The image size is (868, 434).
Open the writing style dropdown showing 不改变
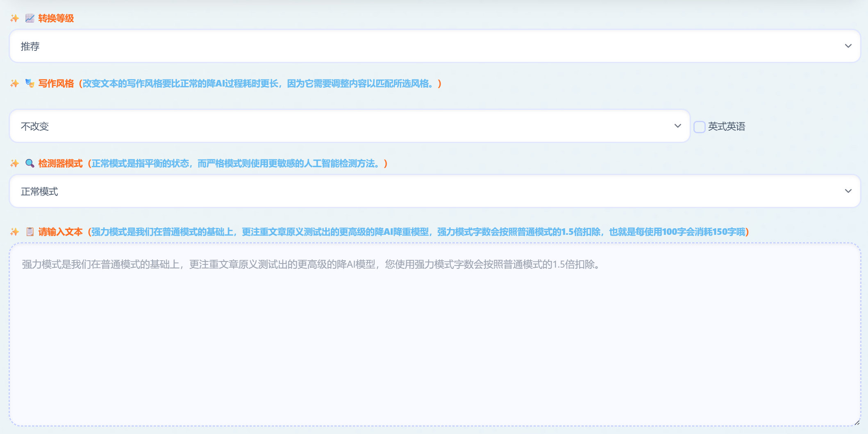[x=349, y=126]
